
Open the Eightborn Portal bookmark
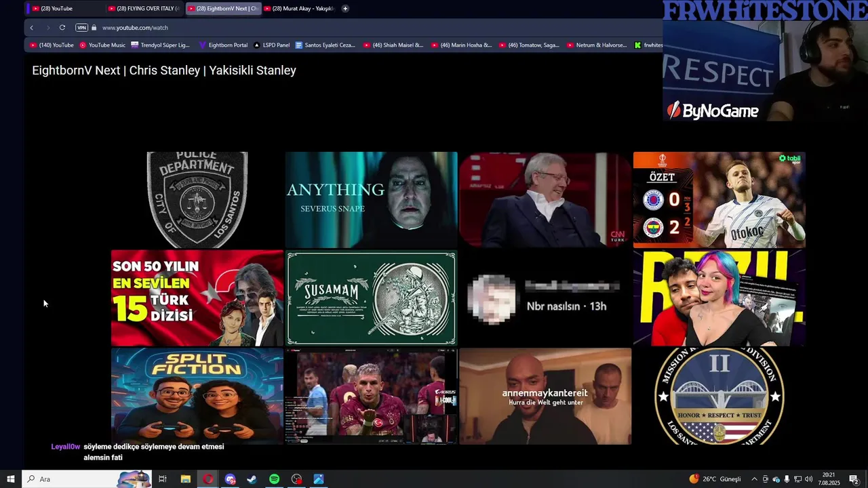coord(223,45)
